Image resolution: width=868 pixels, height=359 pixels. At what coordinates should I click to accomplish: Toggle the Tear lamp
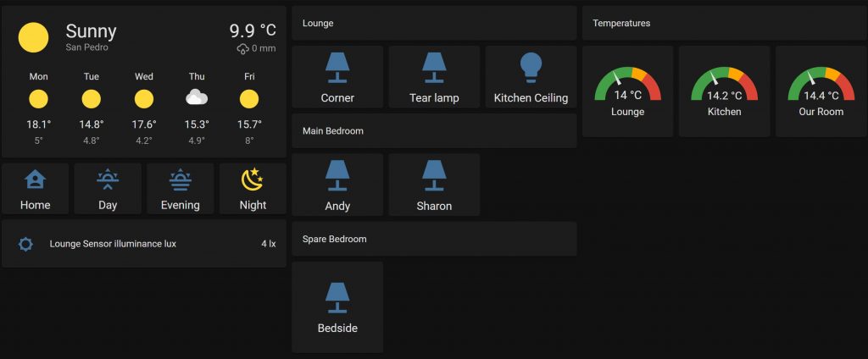[434, 68]
